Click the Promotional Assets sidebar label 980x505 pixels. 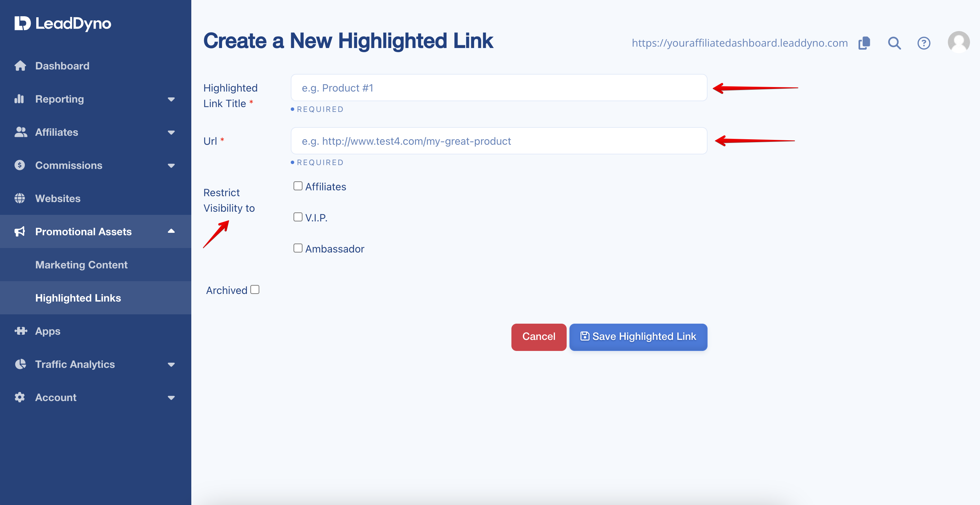83,231
